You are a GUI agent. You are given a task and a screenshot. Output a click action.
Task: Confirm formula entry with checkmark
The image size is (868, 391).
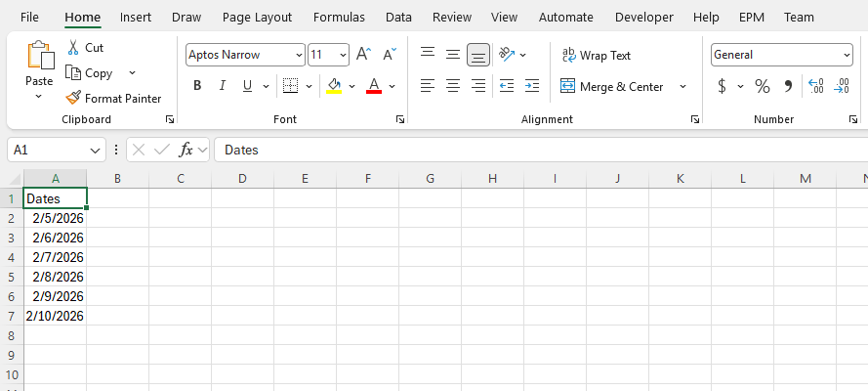pos(162,150)
